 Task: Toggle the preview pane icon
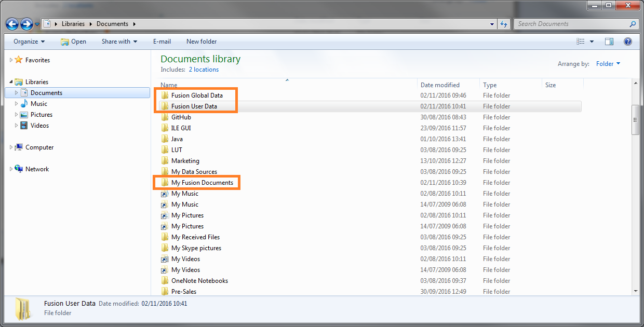point(609,42)
